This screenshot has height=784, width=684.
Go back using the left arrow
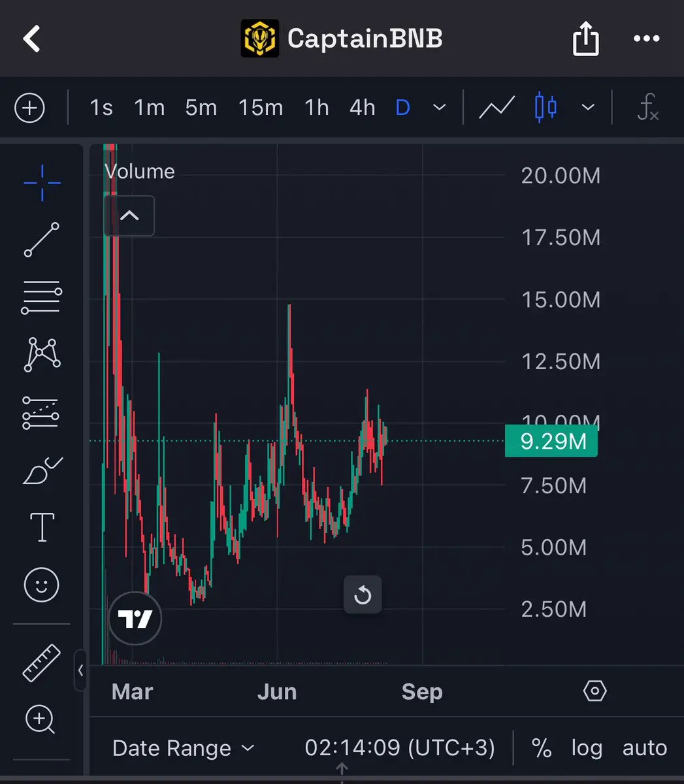click(31, 39)
